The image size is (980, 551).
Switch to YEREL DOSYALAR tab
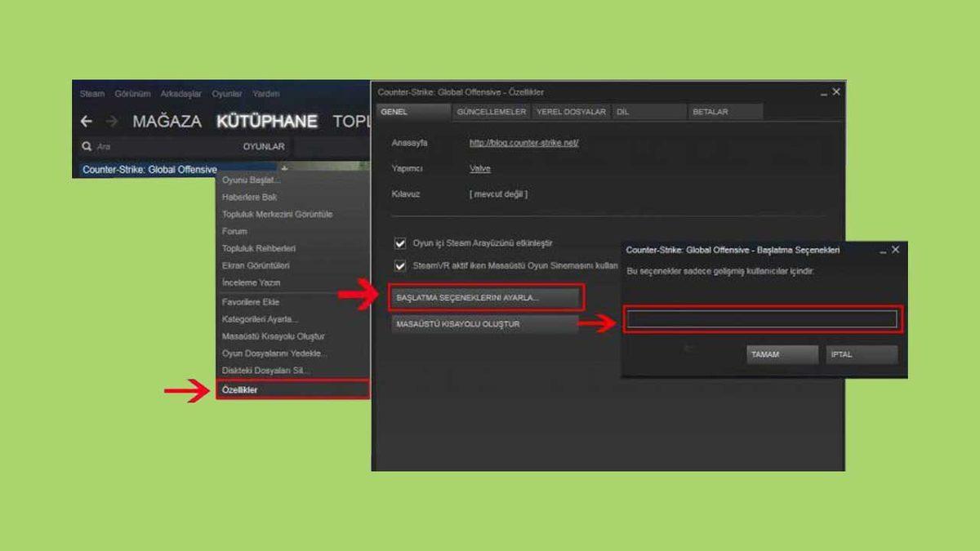571,112
